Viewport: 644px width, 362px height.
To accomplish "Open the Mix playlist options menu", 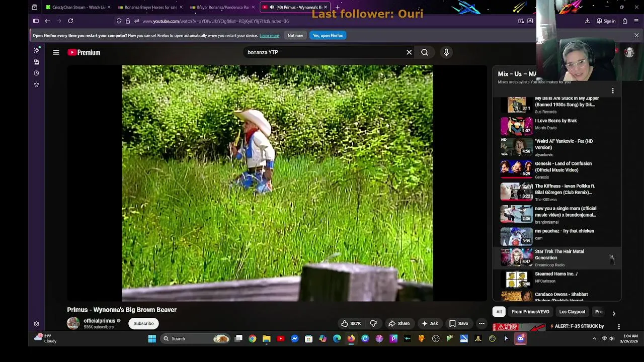I will pyautogui.click(x=613, y=91).
